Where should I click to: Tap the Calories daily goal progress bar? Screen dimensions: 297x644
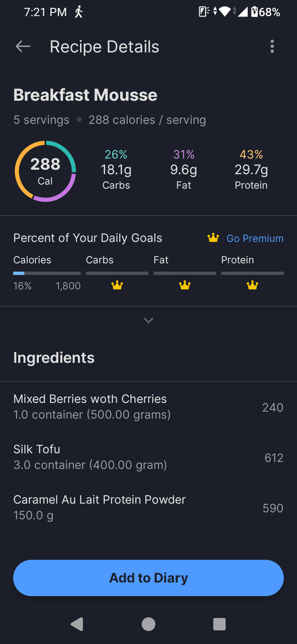click(47, 273)
